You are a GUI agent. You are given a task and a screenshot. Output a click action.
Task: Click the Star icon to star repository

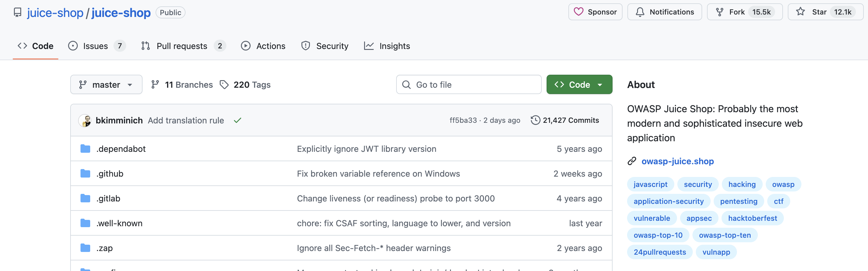[800, 12]
